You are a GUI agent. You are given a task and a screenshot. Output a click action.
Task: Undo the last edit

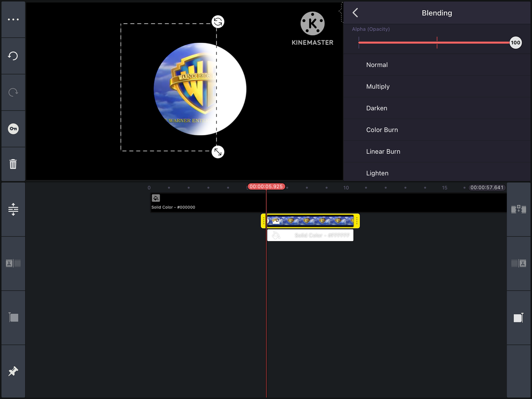point(13,56)
